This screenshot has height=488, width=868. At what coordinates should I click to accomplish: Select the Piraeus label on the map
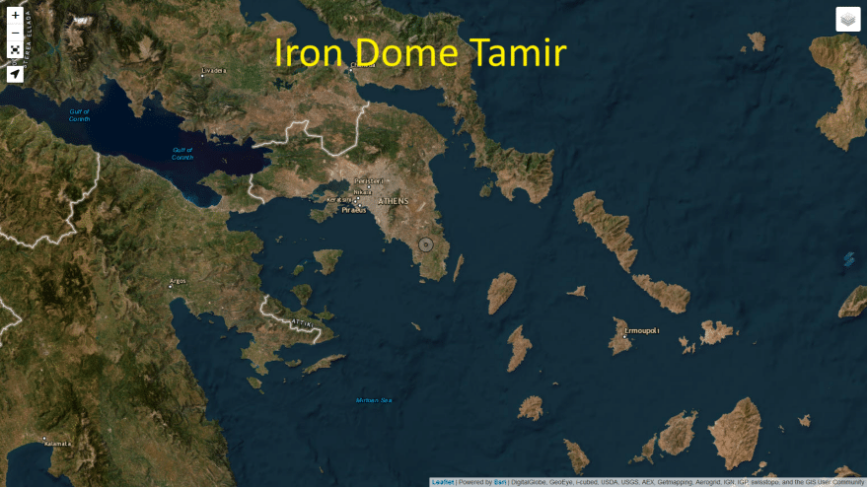point(353,210)
